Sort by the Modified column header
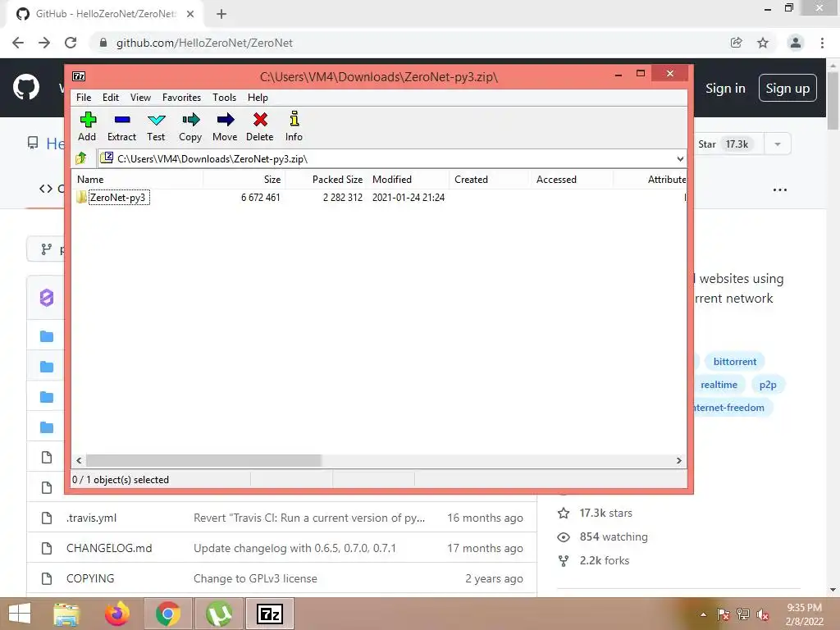Viewport: 840px width, 630px height. coord(409,180)
